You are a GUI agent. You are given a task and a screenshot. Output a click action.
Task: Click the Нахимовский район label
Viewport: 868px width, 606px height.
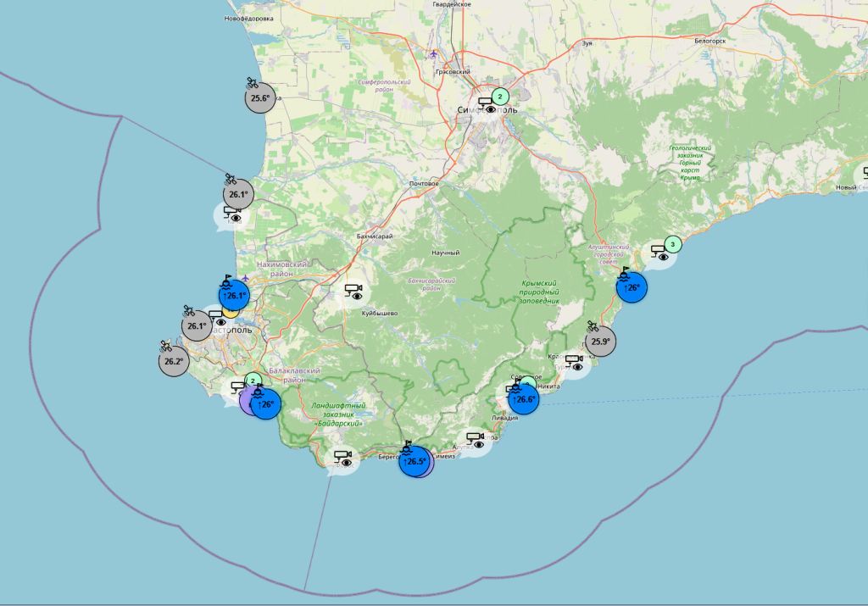[x=281, y=269]
